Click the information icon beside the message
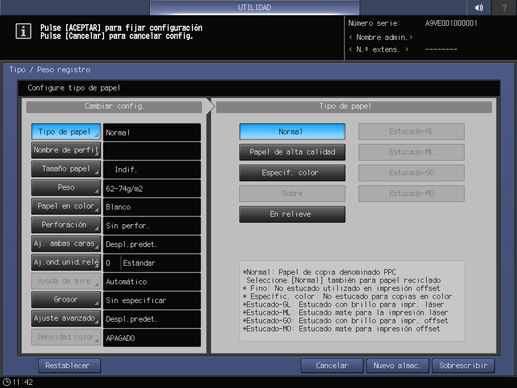517x388 pixels. tap(23, 32)
